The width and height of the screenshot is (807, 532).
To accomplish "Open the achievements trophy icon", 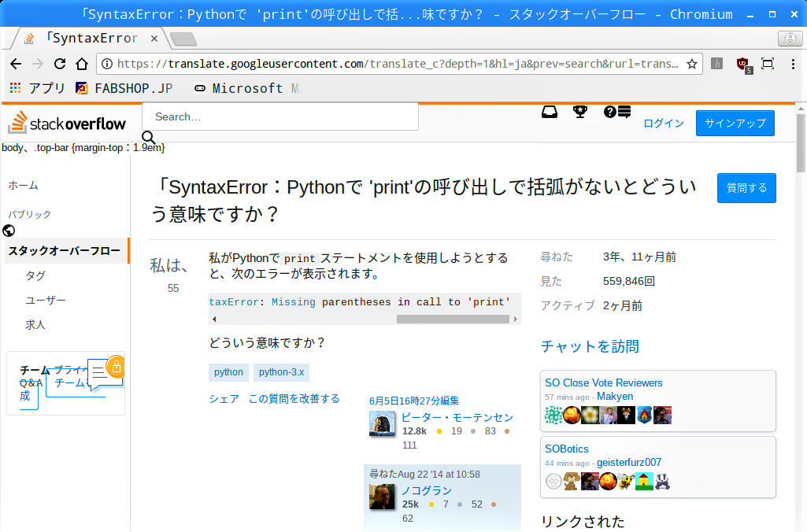I will [x=580, y=112].
